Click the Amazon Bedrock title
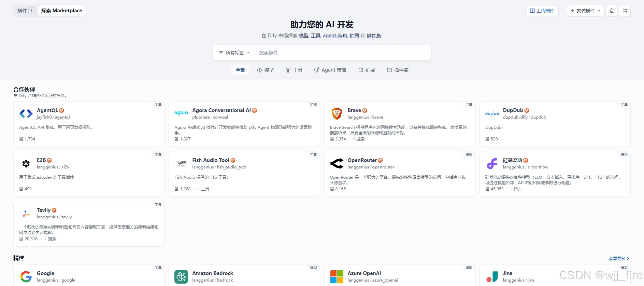The height and width of the screenshot is (286, 644). click(213, 273)
